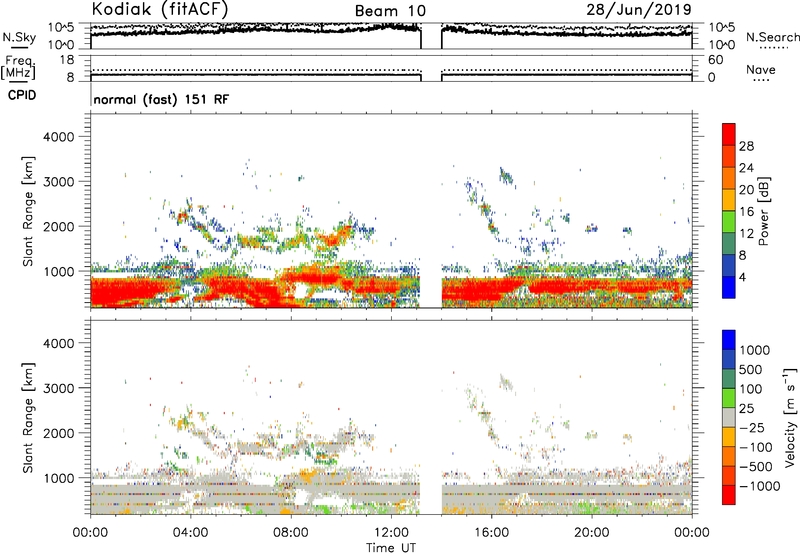Click '4000' range tick on power panel

point(59,137)
